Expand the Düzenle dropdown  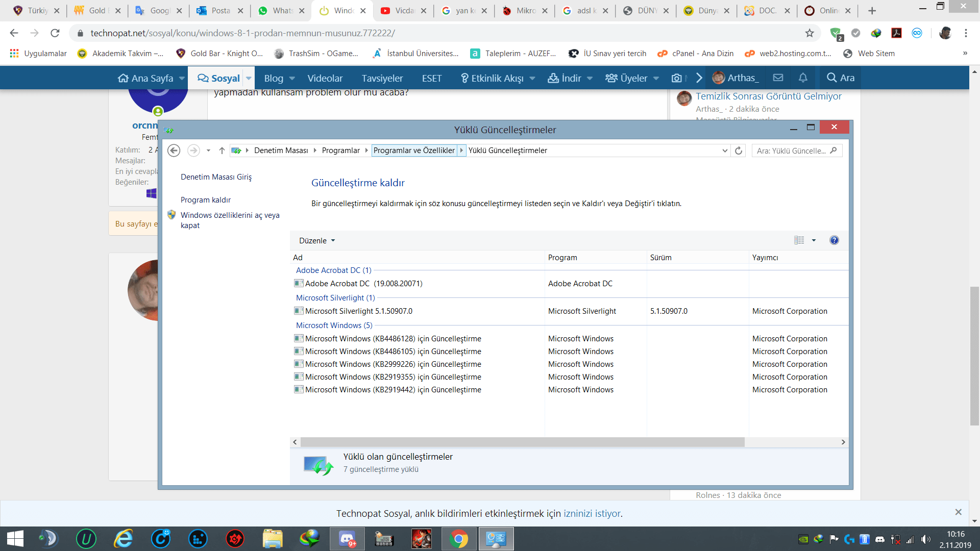[317, 241]
